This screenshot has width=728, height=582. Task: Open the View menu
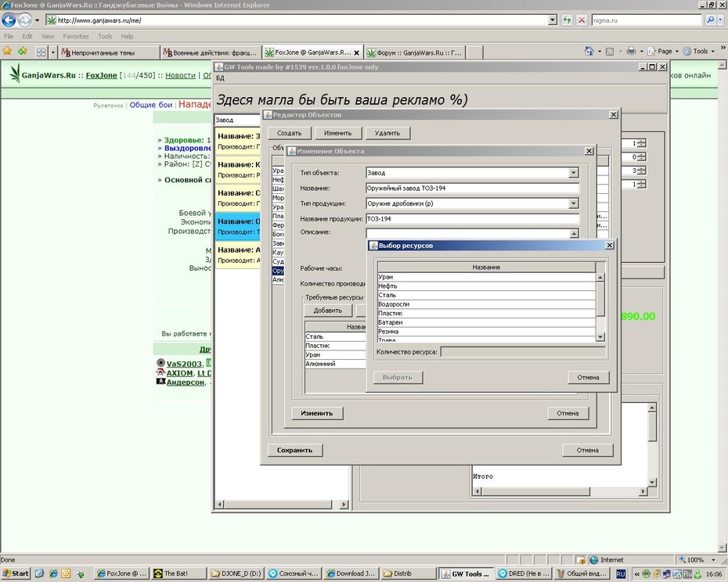click(x=48, y=36)
